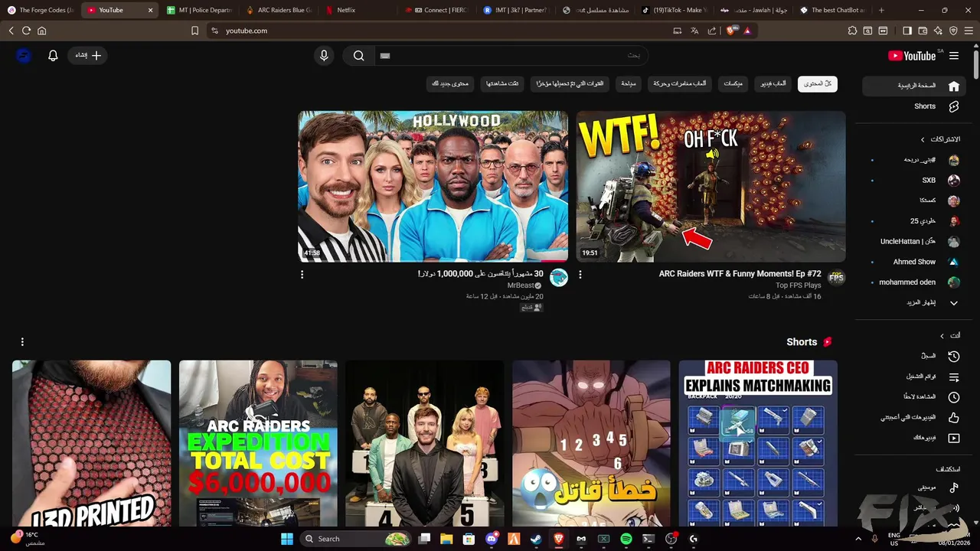Open Watch Later clock icon in sidebar
Screen dimensions: 980x551
[954, 397]
